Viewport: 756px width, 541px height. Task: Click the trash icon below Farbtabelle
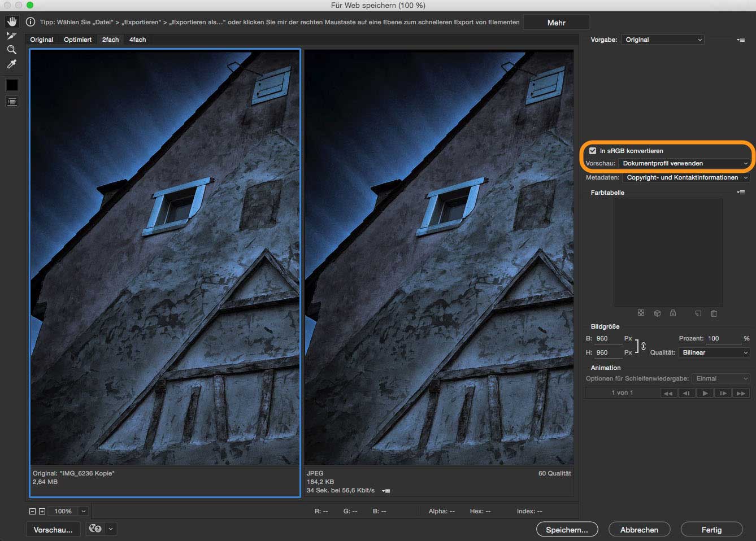(714, 313)
